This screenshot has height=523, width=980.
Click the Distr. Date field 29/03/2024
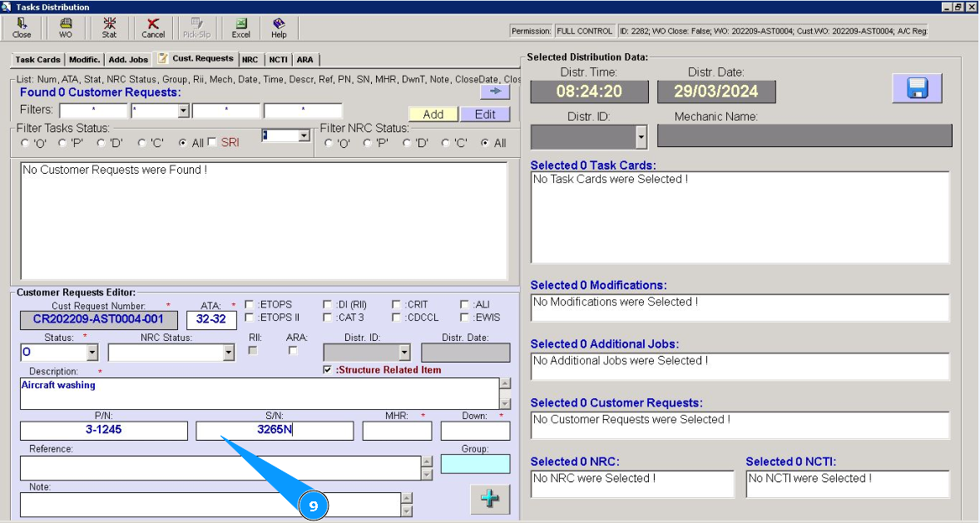tap(716, 91)
